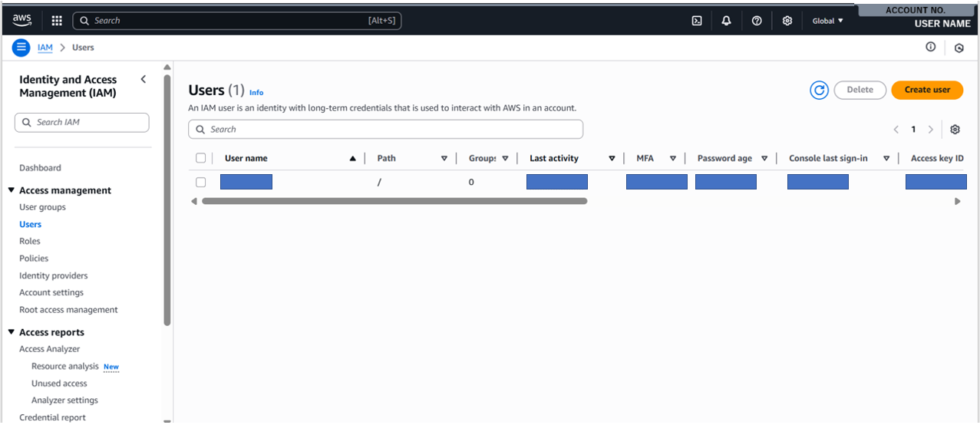
Task: Toggle the blue hamburger navigation menu
Action: pyautogui.click(x=21, y=48)
